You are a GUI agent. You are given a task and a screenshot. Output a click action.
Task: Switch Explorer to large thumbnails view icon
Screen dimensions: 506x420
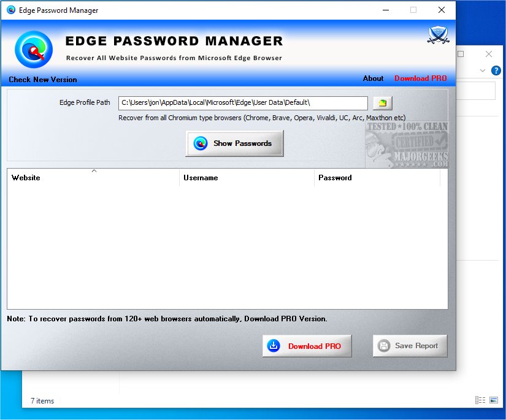click(x=494, y=400)
